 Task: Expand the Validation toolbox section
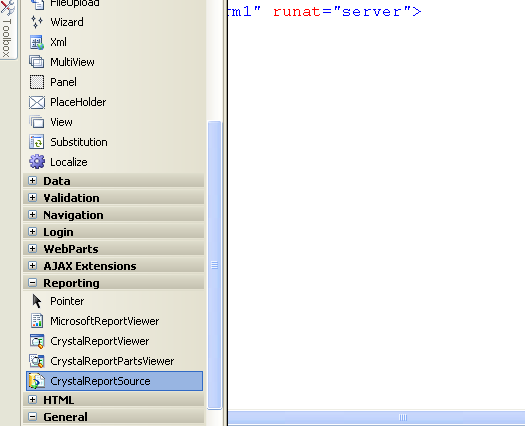click(x=33, y=198)
